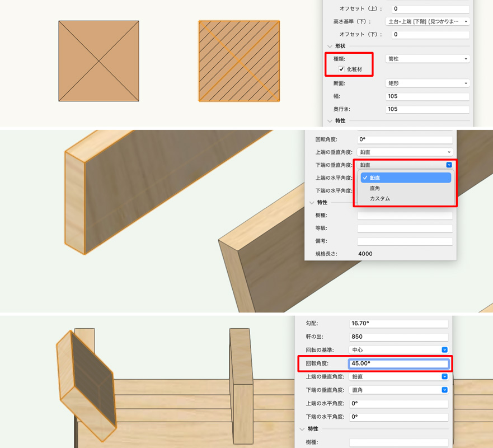Viewport: 493px width, 448px height.
Task: Click the 備考 text field
Action: 405,241
